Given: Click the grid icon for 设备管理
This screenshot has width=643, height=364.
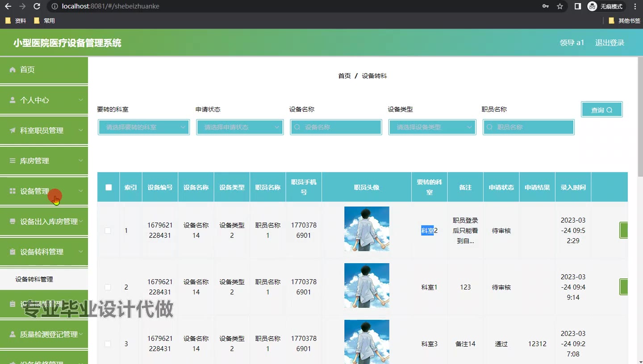Looking at the screenshot, I should (x=13, y=191).
